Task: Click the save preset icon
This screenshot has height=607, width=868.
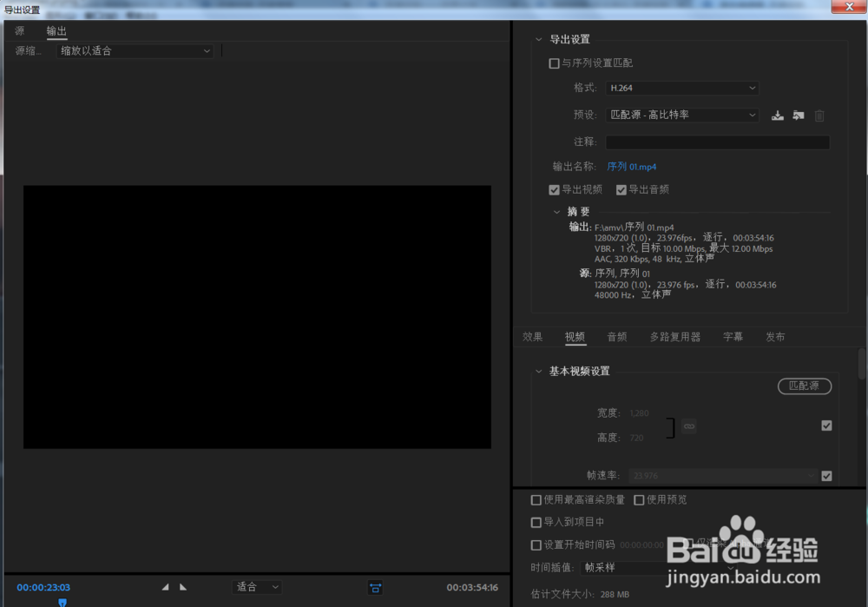Action: pos(777,115)
